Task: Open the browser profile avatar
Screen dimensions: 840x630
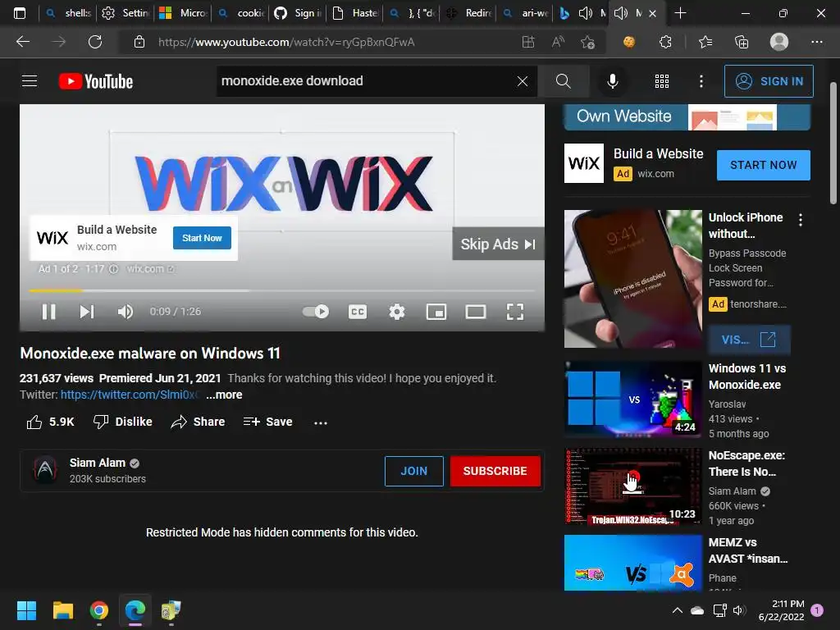Action: 779,42
